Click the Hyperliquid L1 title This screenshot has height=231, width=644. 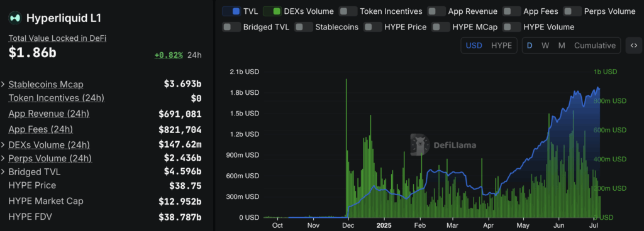point(64,18)
